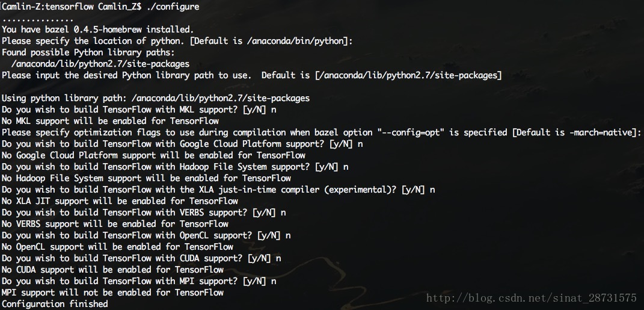Image resolution: width=644 pixels, height=310 pixels.
Task: Open the blog.csdn.net watermark link
Action: pyautogui.click(x=532, y=298)
